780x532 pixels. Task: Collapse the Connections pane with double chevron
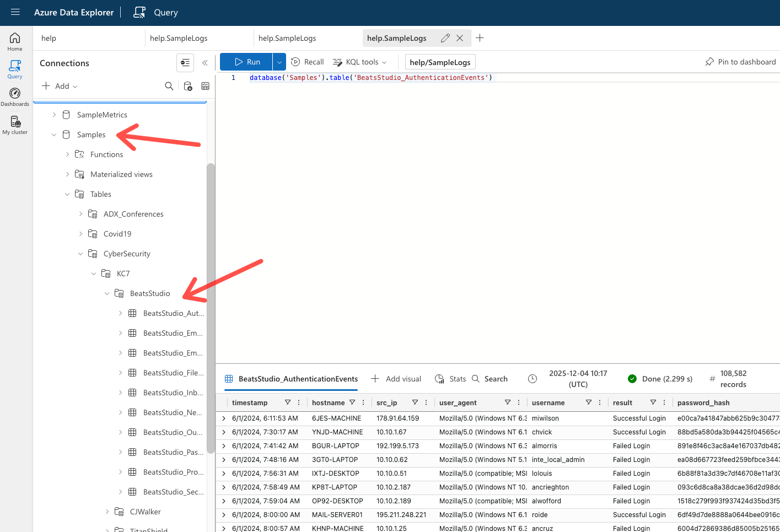click(205, 63)
